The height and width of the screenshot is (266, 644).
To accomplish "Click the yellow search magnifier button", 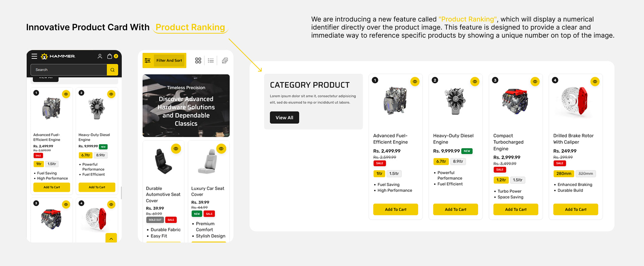I will (x=112, y=70).
